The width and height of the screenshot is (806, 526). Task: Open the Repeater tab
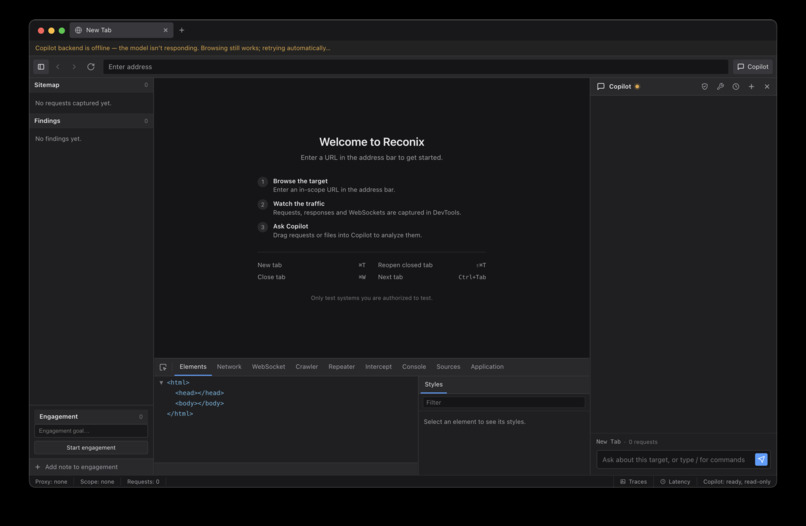(341, 367)
